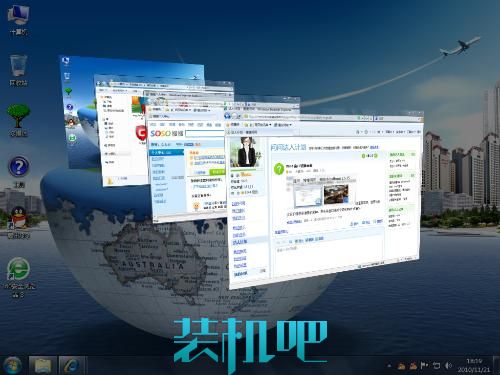Click the photo thumbnail in the front window post

click(336, 193)
